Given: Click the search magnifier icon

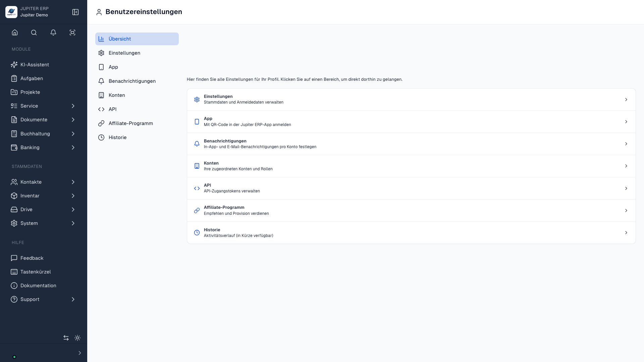Looking at the screenshot, I should click(34, 33).
